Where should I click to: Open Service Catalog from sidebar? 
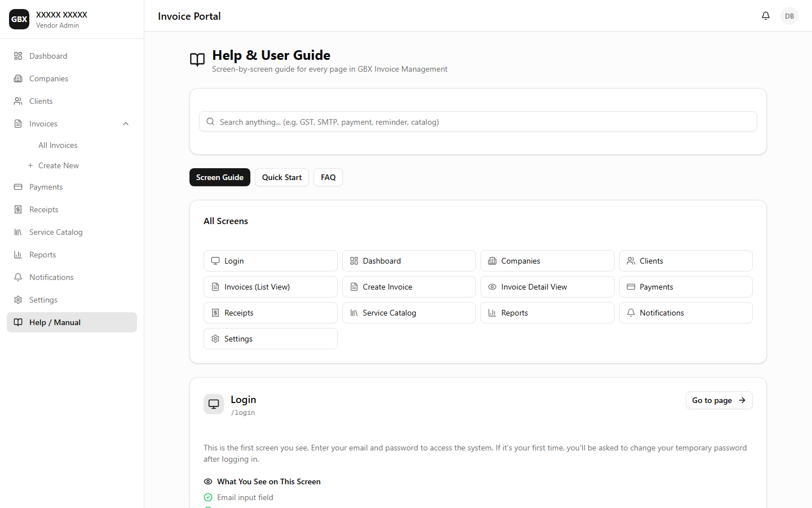pos(72,232)
